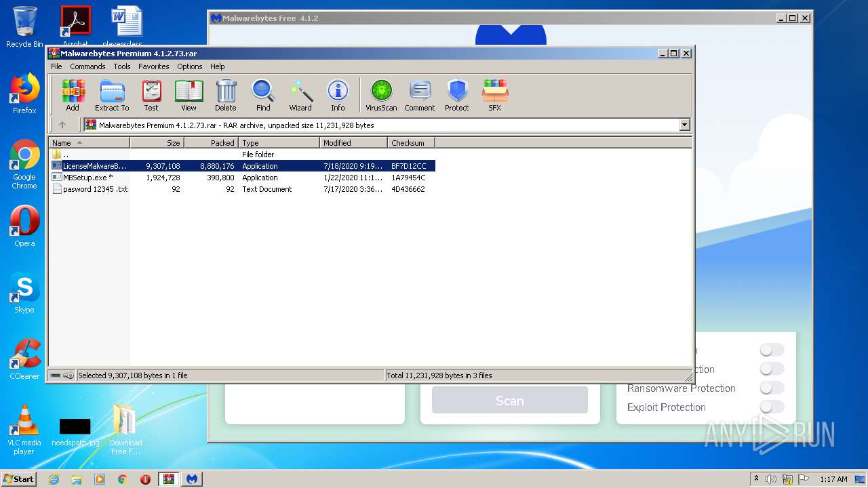This screenshot has width=868, height=488.
Task: Click the Extract To toolbar icon
Action: point(112,95)
